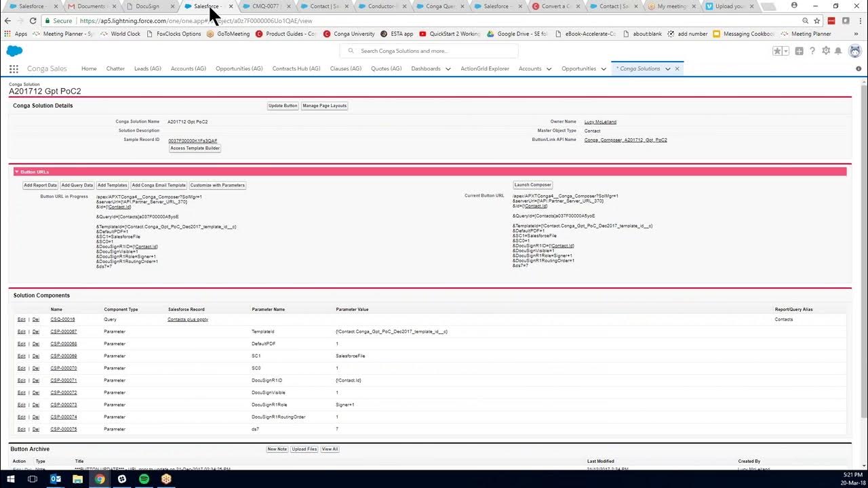Image resolution: width=868 pixels, height=488 pixels.
Task: Open owner Lucy McLelland link
Action: 600,122
